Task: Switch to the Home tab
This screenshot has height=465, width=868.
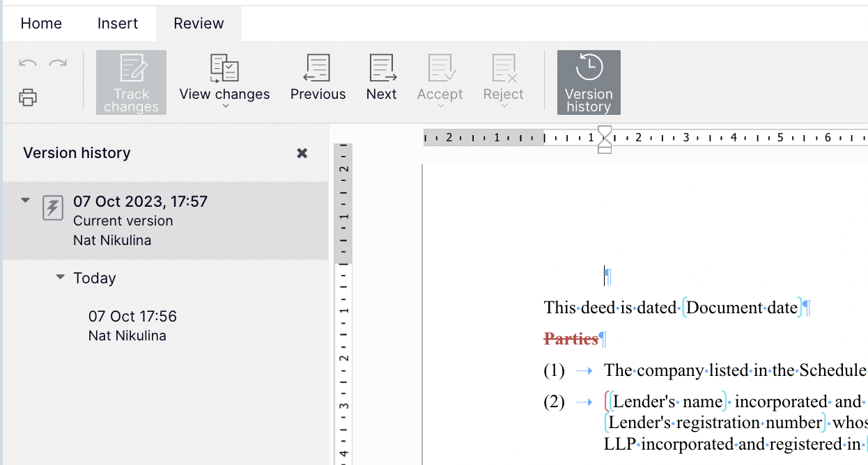Action: click(x=41, y=24)
